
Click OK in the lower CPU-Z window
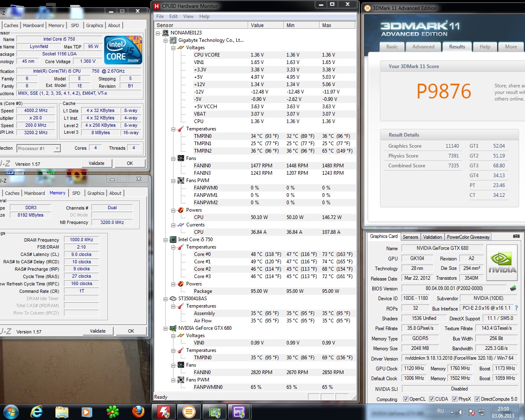click(x=131, y=331)
